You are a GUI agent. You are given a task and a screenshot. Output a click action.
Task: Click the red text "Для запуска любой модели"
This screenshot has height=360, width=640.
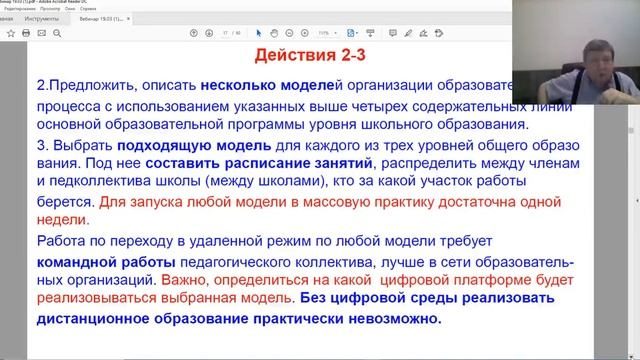point(193,202)
